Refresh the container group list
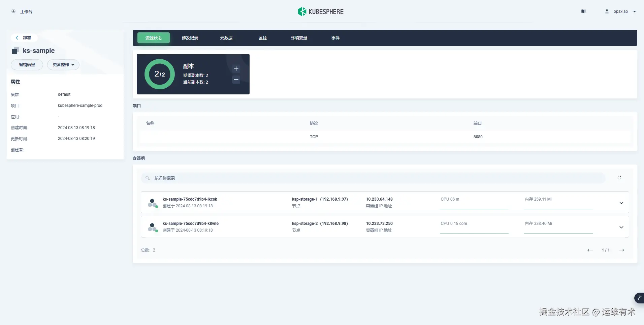Viewport: 644px width, 325px height. pos(619,178)
